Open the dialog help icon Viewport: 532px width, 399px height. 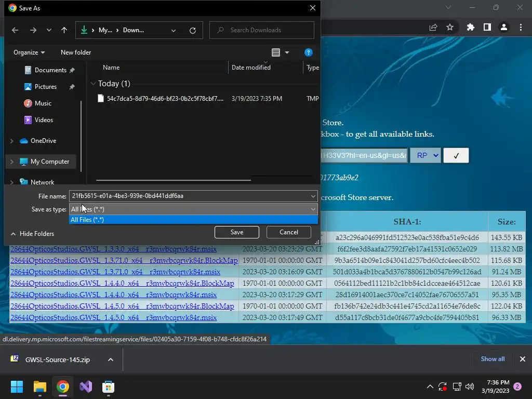pos(308,52)
